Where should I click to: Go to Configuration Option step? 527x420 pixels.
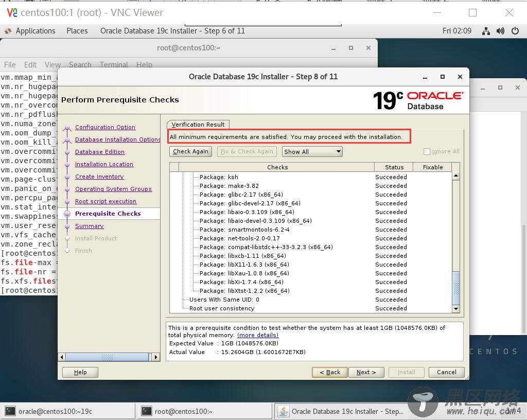pos(105,127)
